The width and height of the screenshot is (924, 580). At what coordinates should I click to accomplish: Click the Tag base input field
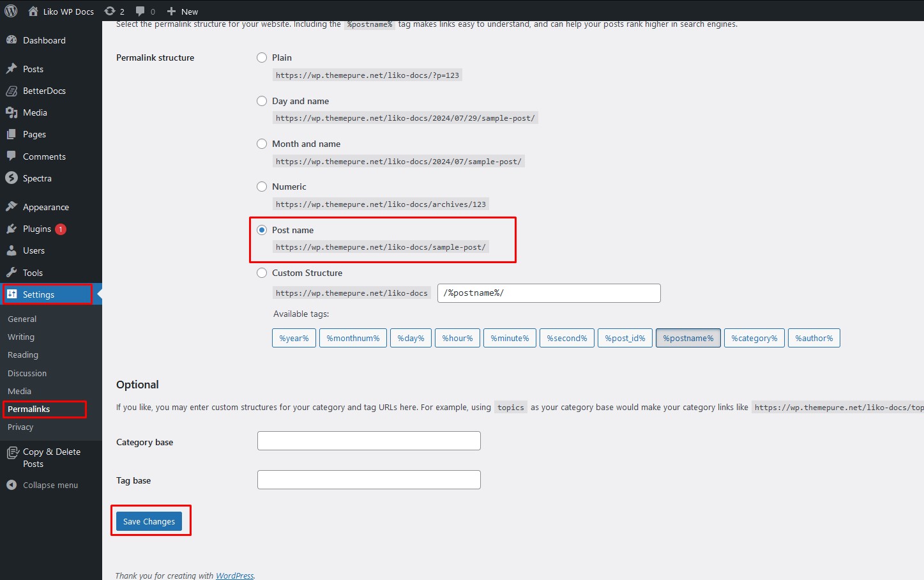(x=369, y=480)
